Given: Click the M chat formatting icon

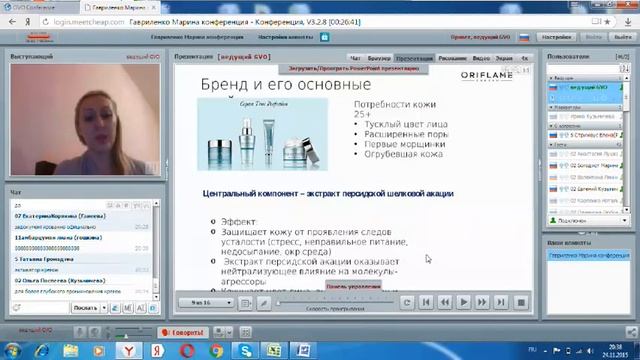Looking at the screenshot, I should pyautogui.click(x=128, y=308).
